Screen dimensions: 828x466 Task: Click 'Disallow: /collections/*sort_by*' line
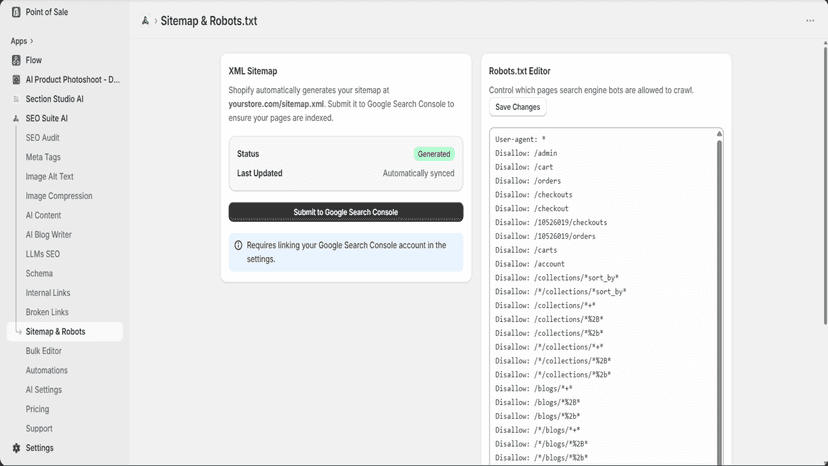coord(557,277)
